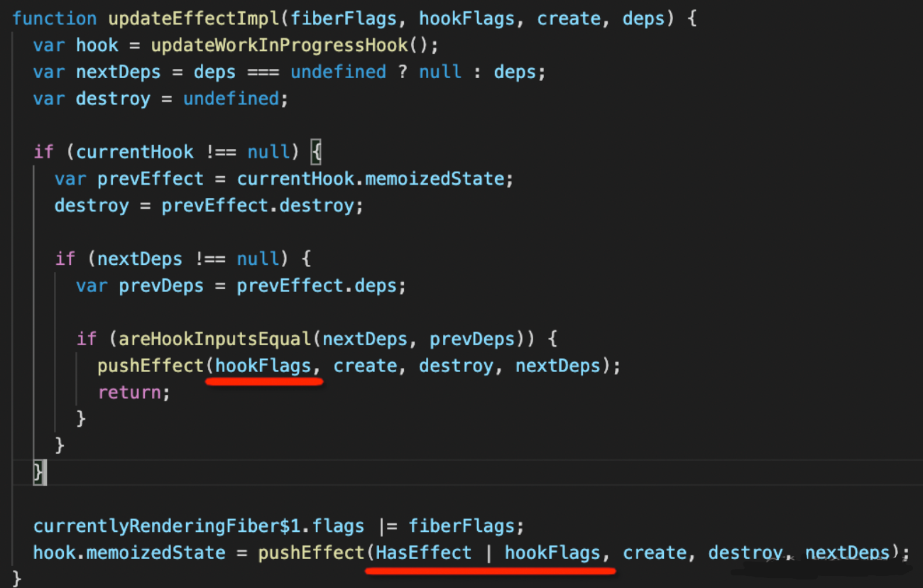
Task: Click 'prevDeps' in the 'var prevDeps' declaration
Action: [x=161, y=285]
